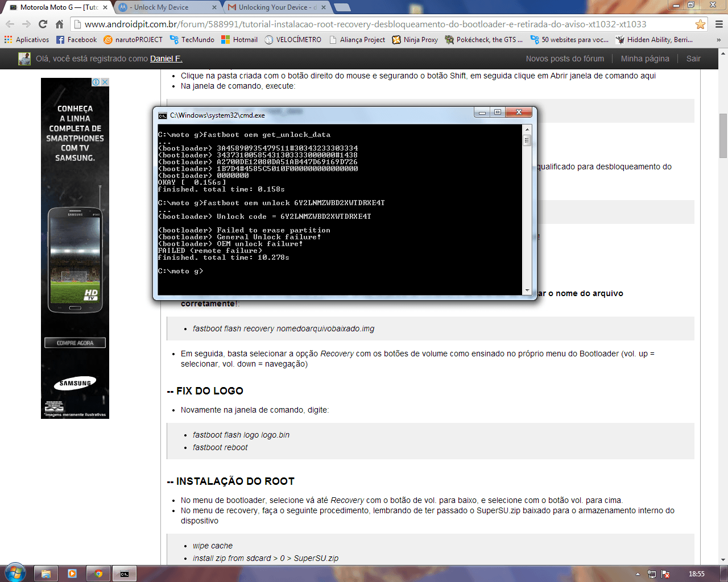Go forward with the browser forward arrow

[26, 24]
